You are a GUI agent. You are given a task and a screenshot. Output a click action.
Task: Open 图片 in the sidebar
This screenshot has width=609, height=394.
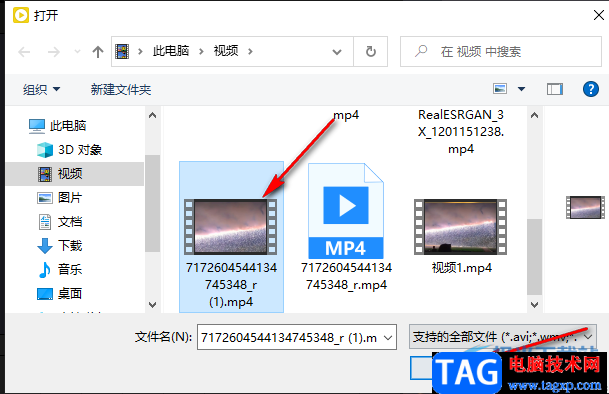(x=59, y=198)
